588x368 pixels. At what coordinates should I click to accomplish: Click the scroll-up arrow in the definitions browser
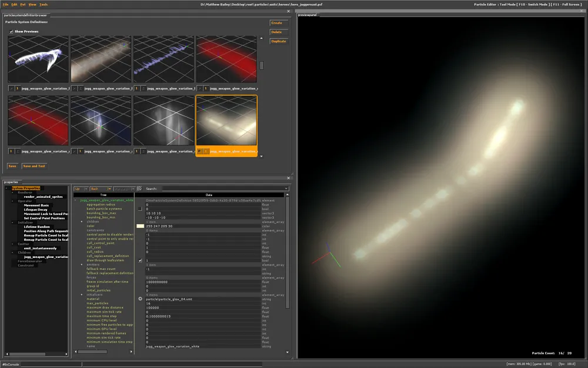pyautogui.click(x=261, y=38)
